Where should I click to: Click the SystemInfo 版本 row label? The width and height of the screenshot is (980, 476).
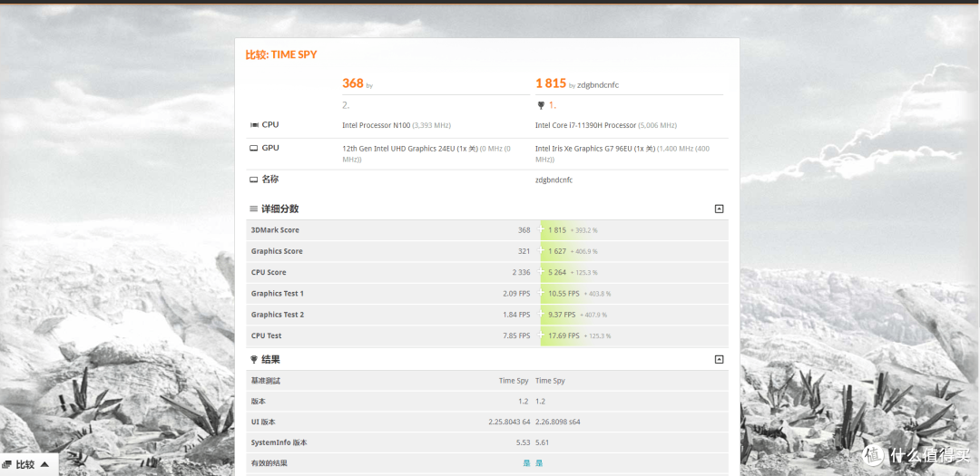point(279,442)
